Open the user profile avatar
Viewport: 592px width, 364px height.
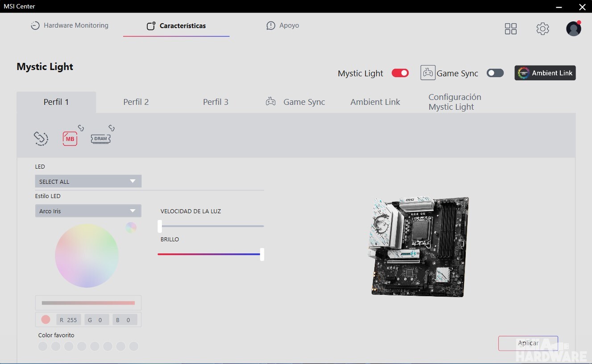(x=574, y=29)
